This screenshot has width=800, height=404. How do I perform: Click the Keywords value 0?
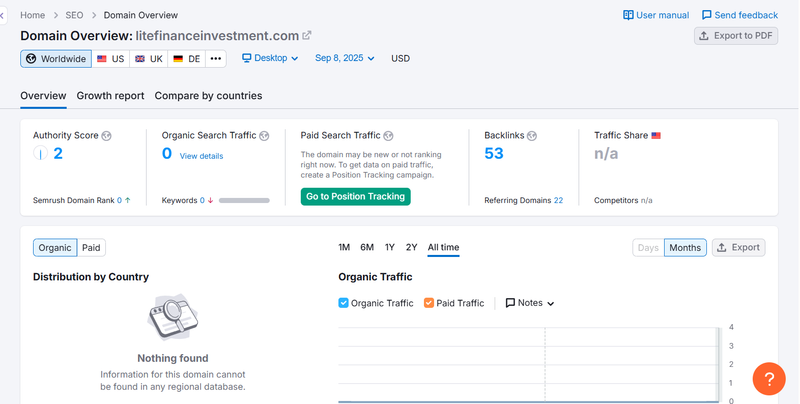click(x=202, y=200)
